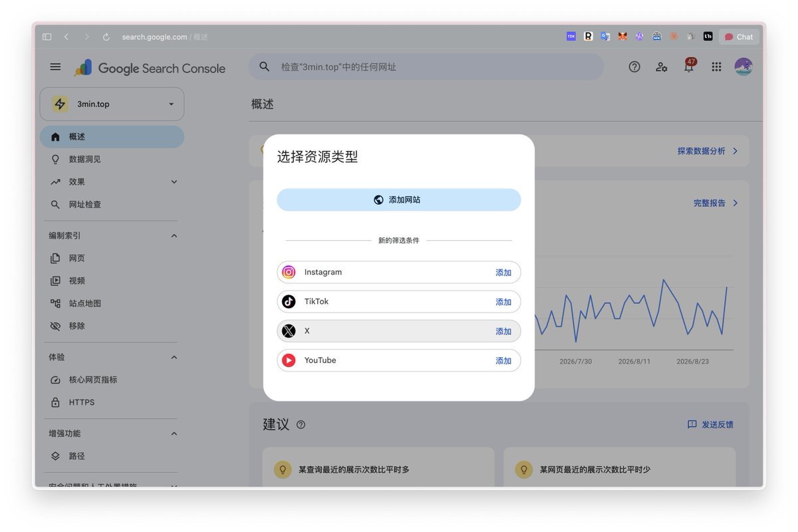798x532 pixels.
Task: Click the 选择资源类型 dialog title
Action: point(317,157)
